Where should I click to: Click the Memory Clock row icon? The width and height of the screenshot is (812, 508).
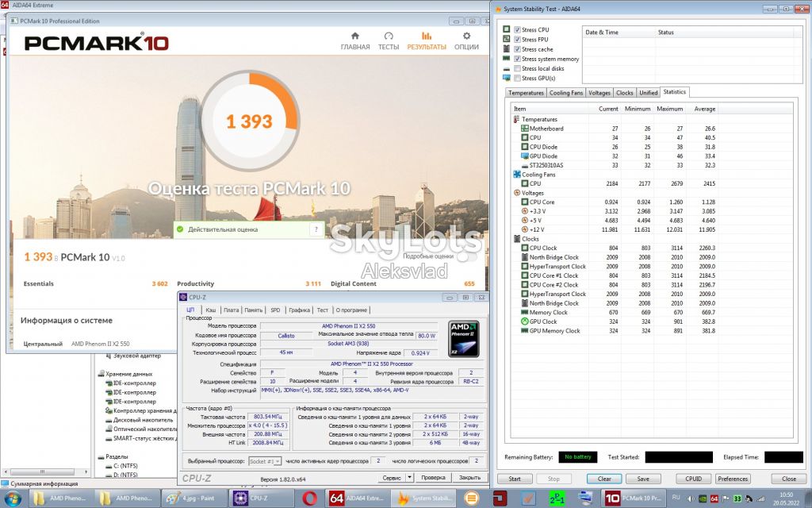(x=525, y=313)
